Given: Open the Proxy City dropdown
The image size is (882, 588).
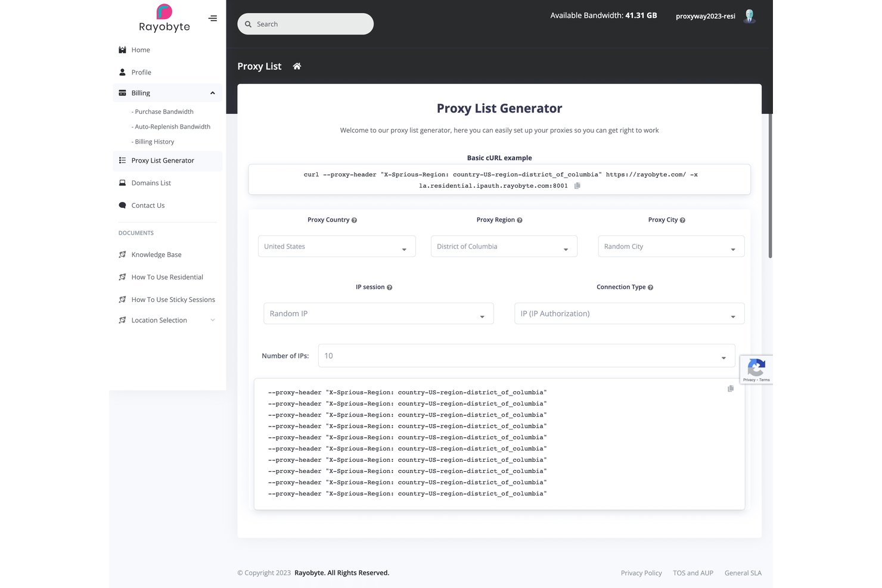Looking at the screenshot, I should click(x=671, y=247).
